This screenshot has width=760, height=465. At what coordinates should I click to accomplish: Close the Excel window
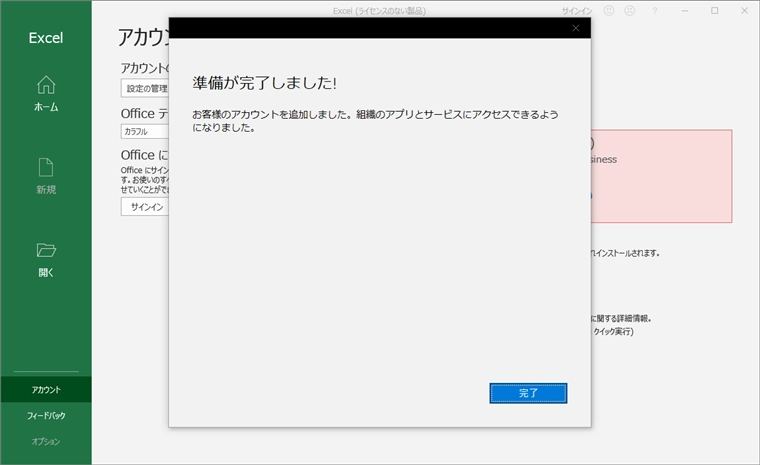(744, 11)
